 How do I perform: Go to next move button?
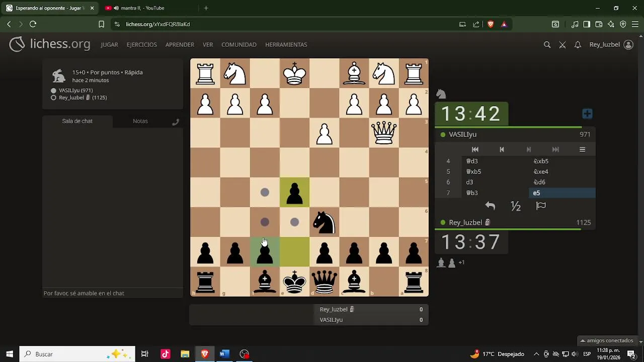click(x=528, y=149)
